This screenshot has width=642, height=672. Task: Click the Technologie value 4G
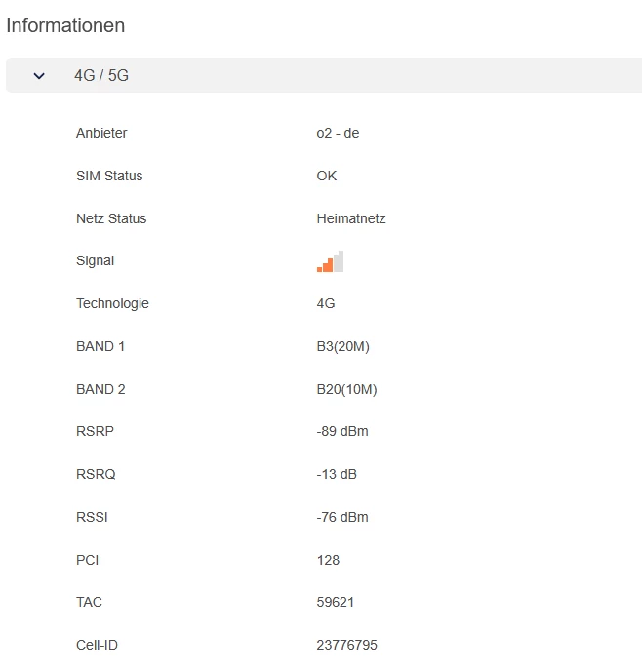(x=326, y=303)
